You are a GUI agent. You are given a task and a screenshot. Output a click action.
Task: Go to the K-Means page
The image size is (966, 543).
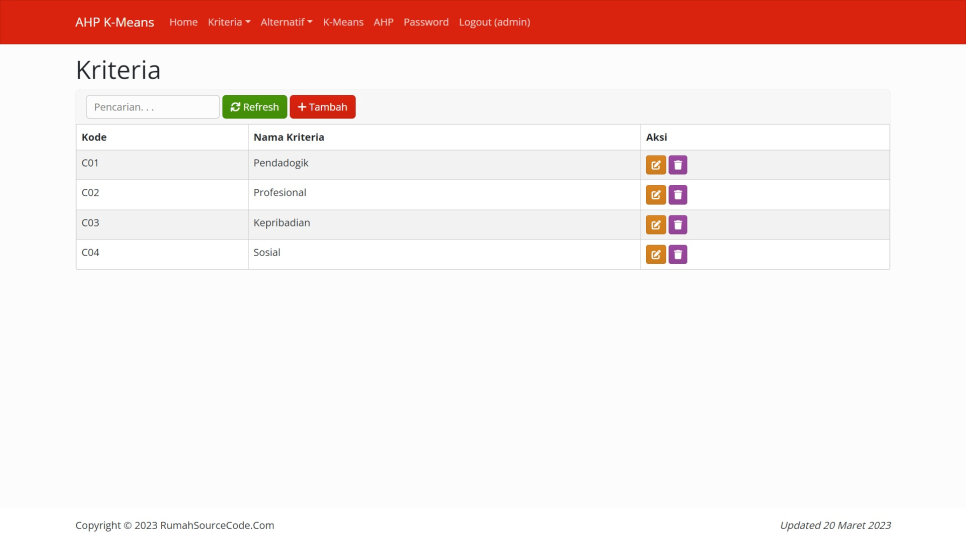tap(343, 22)
